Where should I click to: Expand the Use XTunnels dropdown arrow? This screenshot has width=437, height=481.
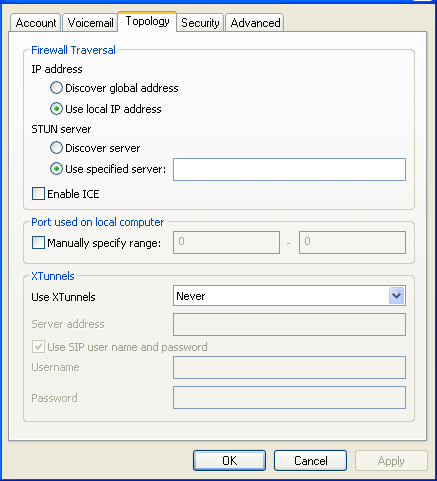click(396, 296)
